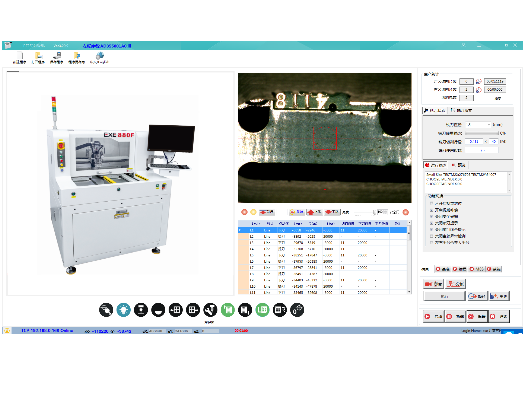The image size is (525, 400).
Task: Switch to the second tab with the red icon
Action: coord(458,165)
